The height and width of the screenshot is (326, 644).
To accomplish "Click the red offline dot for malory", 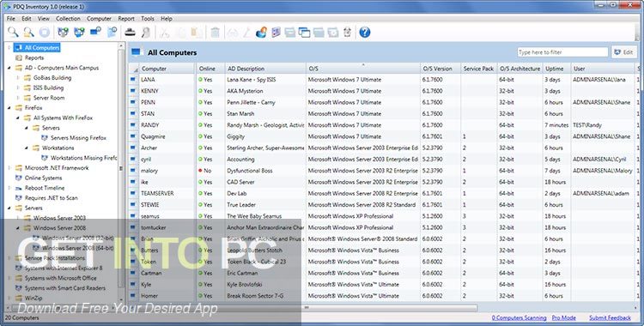I will pos(200,171).
